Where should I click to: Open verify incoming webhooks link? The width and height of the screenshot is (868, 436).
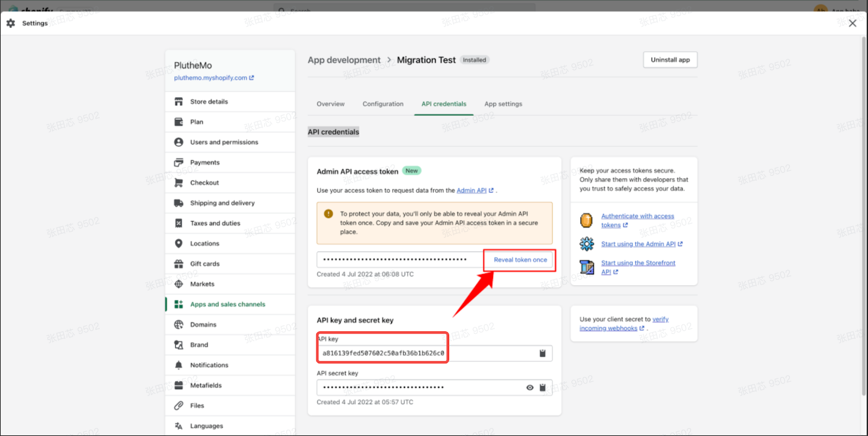[624, 324]
